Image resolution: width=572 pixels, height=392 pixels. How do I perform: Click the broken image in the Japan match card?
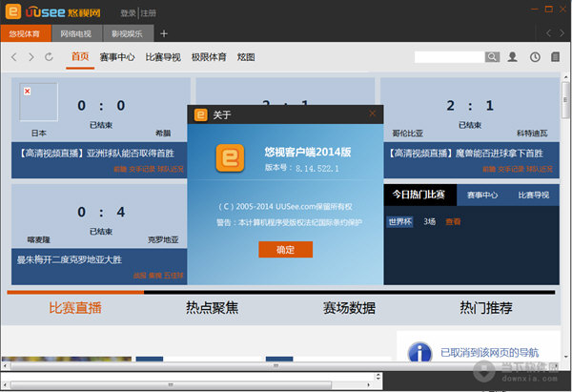[x=38, y=102]
